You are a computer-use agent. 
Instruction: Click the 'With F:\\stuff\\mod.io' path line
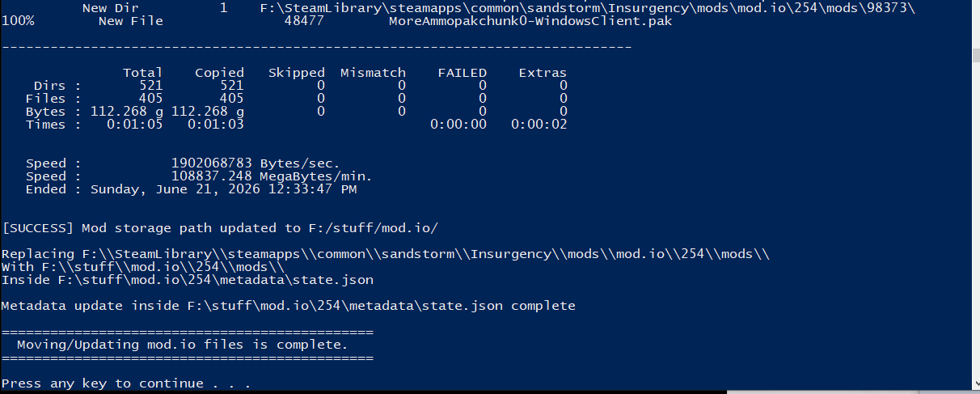pyautogui.click(x=143, y=267)
